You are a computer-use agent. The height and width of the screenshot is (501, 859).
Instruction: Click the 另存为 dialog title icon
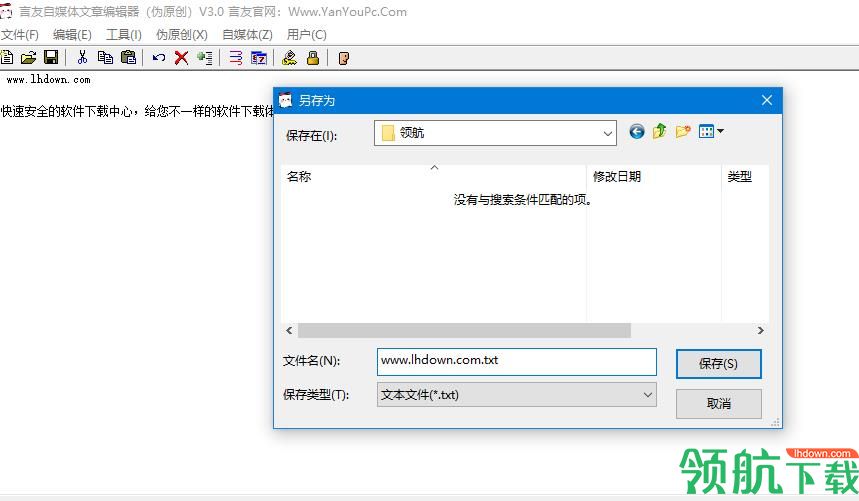(x=285, y=100)
